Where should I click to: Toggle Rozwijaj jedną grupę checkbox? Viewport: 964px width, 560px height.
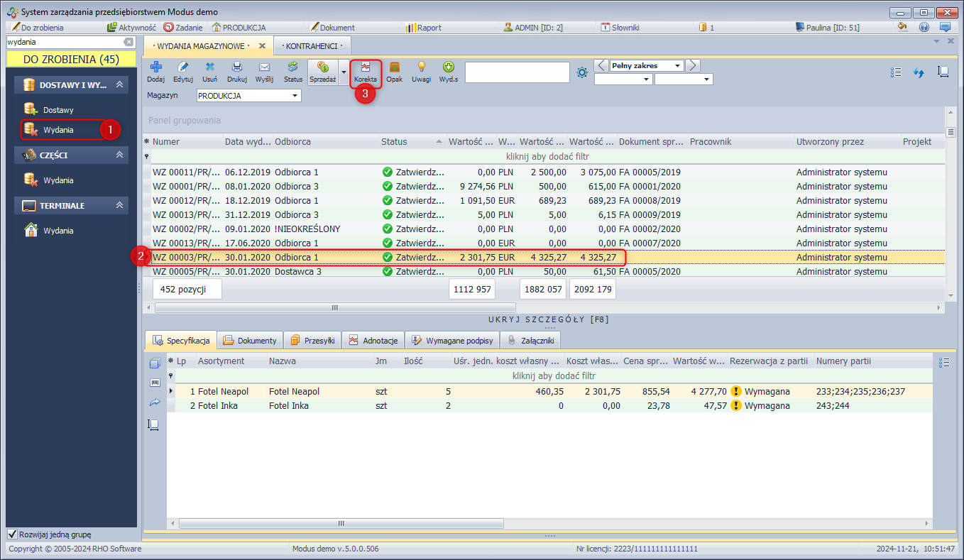coord(12,534)
